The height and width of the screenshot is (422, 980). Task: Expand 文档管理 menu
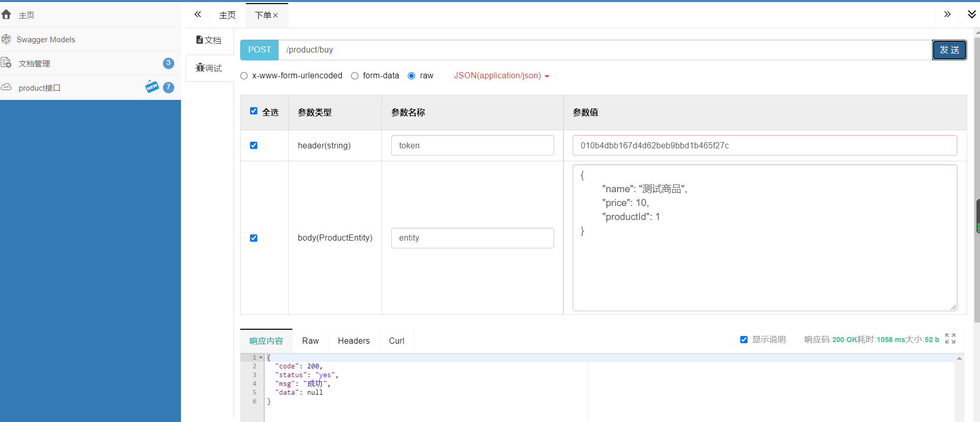coord(90,63)
